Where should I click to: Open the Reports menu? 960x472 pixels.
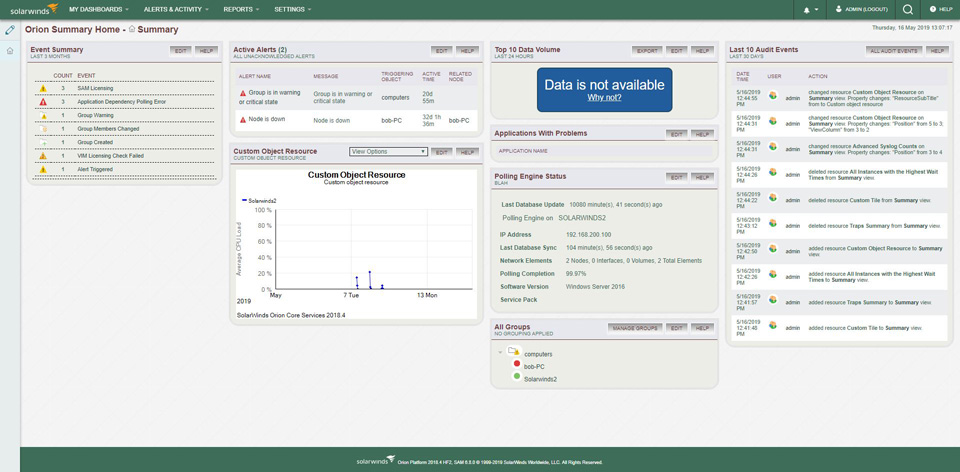click(x=241, y=10)
